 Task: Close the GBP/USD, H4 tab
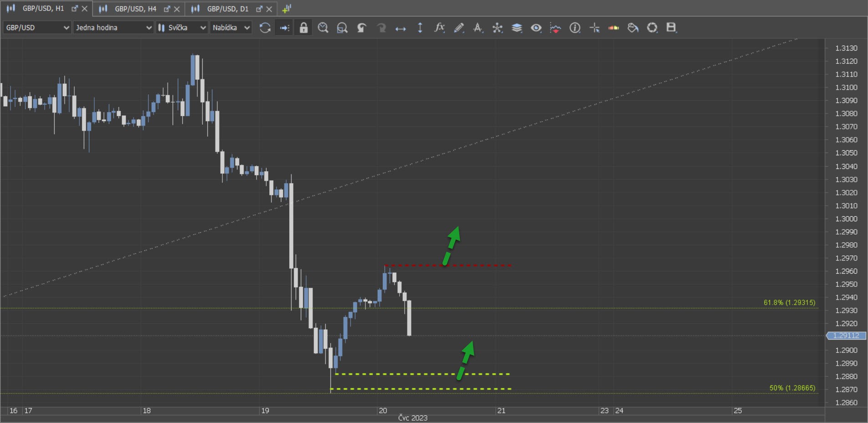point(177,9)
